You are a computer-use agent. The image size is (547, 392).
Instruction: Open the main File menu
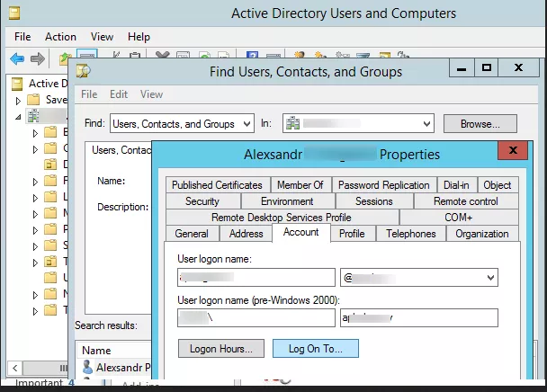point(22,37)
